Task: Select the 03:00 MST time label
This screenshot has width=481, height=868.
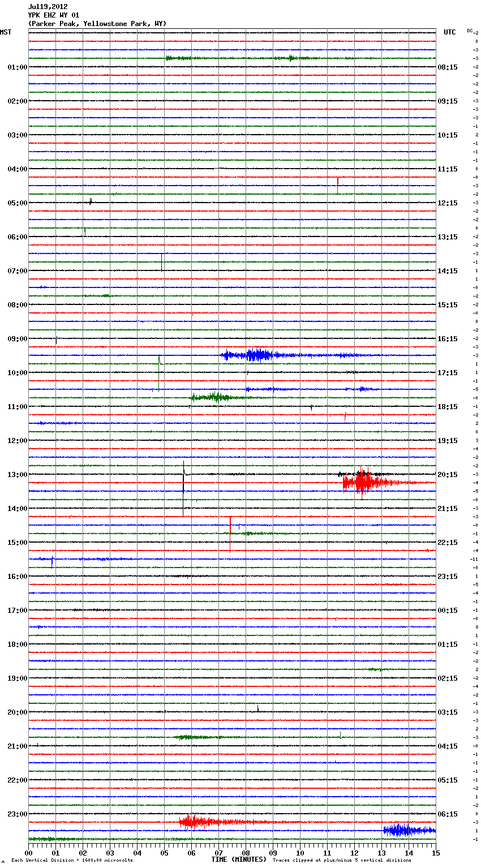Action: pos(17,135)
